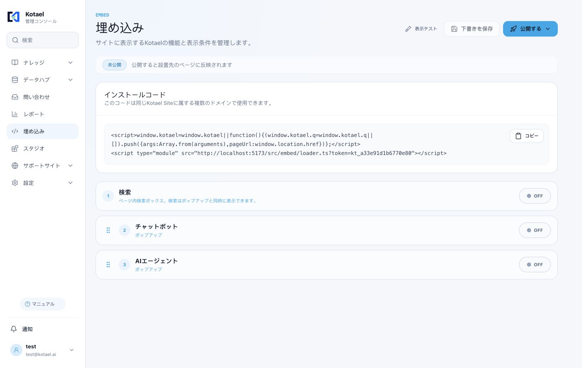Click the レポート chart icon
The width and height of the screenshot is (588, 368).
click(x=15, y=114)
